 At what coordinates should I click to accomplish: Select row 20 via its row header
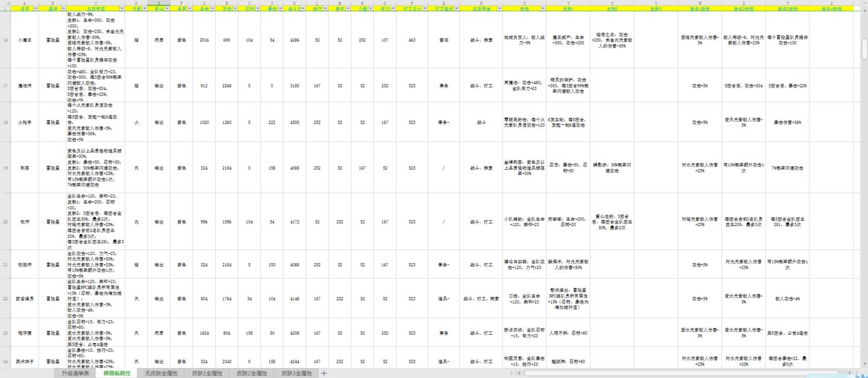[x=5, y=222]
